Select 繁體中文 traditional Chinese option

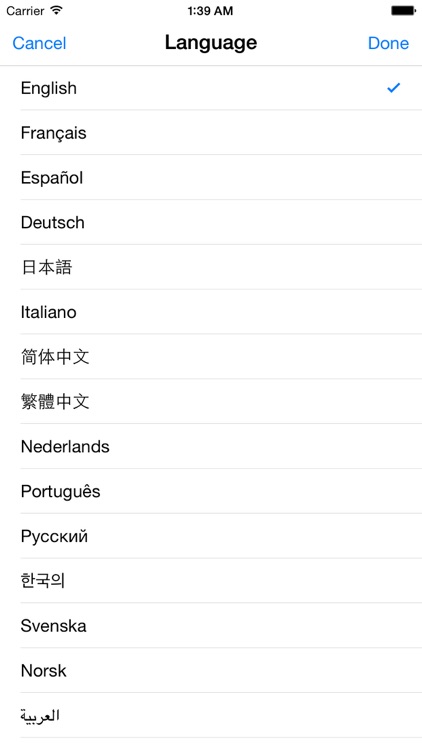click(x=211, y=402)
